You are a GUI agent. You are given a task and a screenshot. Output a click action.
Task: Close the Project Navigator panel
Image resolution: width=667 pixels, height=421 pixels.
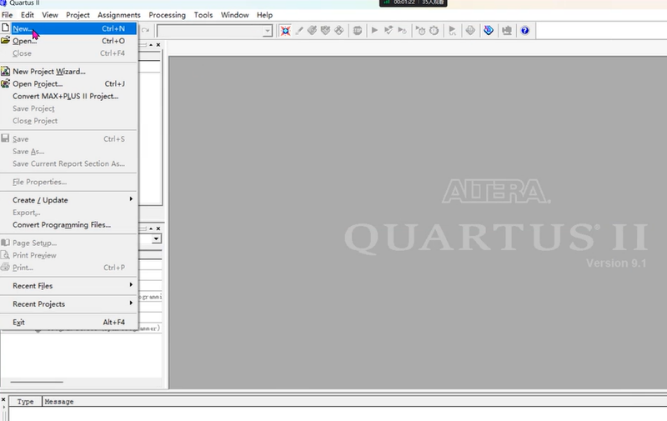click(x=158, y=45)
